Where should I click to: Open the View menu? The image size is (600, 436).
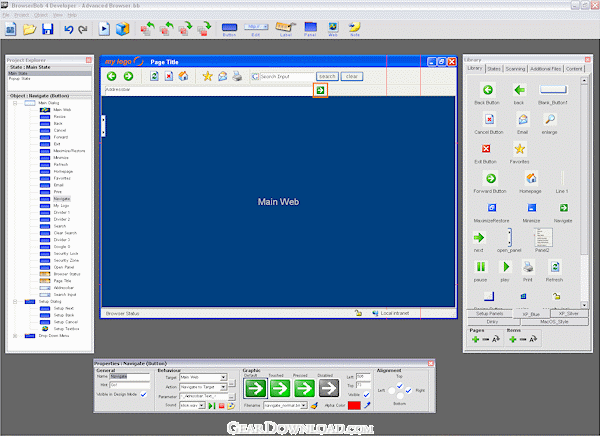tap(58, 15)
